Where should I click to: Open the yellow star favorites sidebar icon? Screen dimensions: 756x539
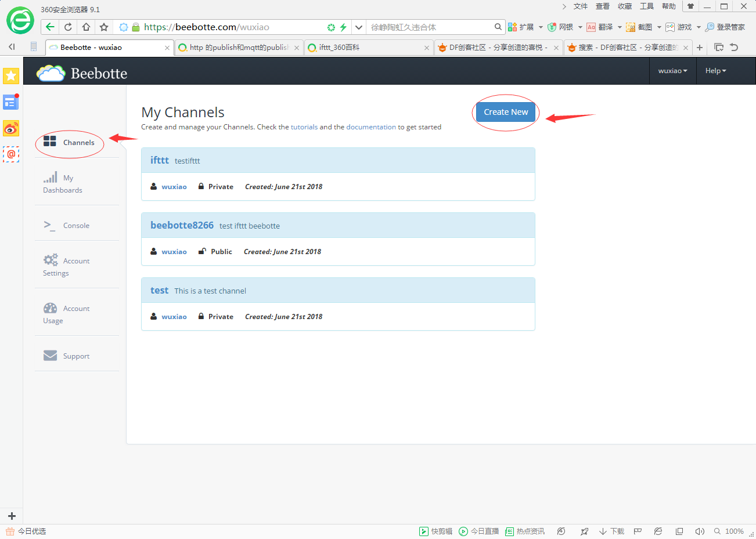pos(11,76)
